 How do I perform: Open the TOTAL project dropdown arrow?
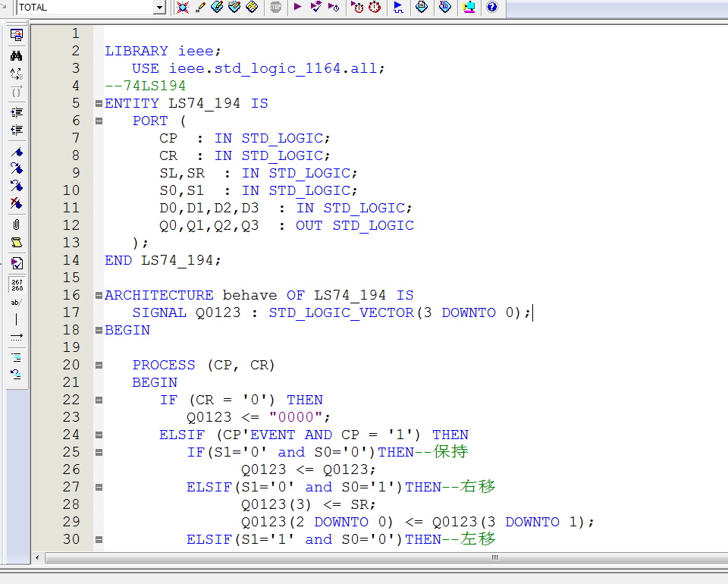coord(160,8)
